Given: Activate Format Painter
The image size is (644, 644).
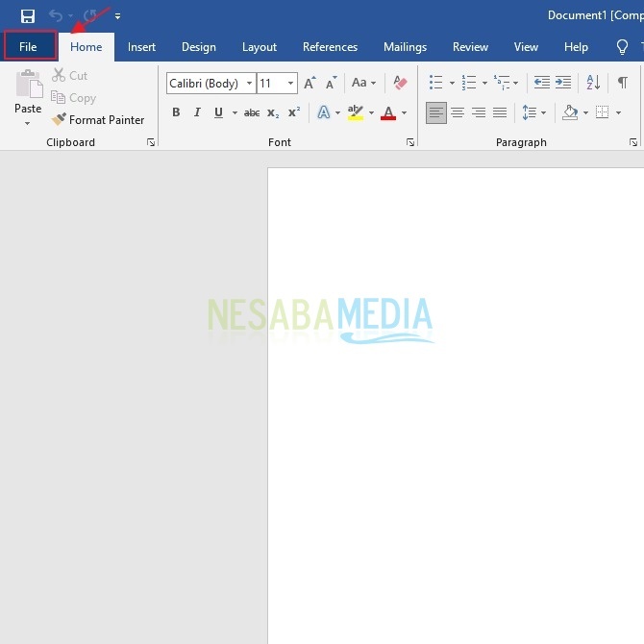Looking at the screenshot, I should tap(98, 119).
